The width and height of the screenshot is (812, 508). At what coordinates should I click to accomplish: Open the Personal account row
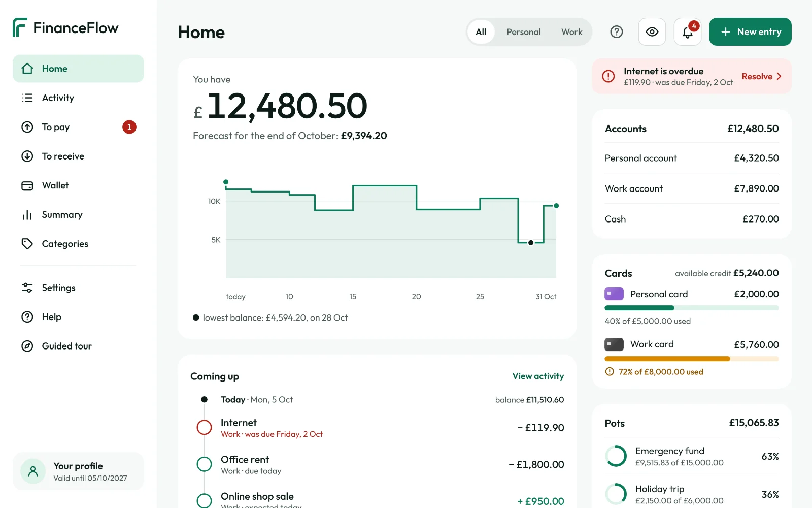tap(692, 158)
